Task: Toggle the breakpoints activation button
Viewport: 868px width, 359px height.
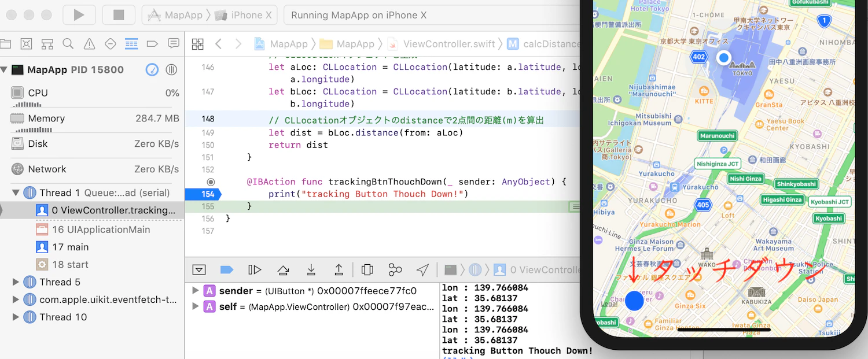Action: (227, 269)
